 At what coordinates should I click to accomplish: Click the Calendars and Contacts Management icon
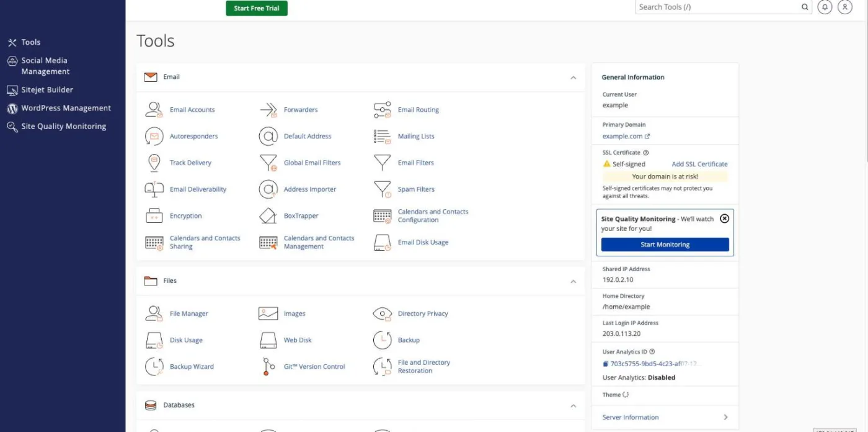[x=268, y=243]
